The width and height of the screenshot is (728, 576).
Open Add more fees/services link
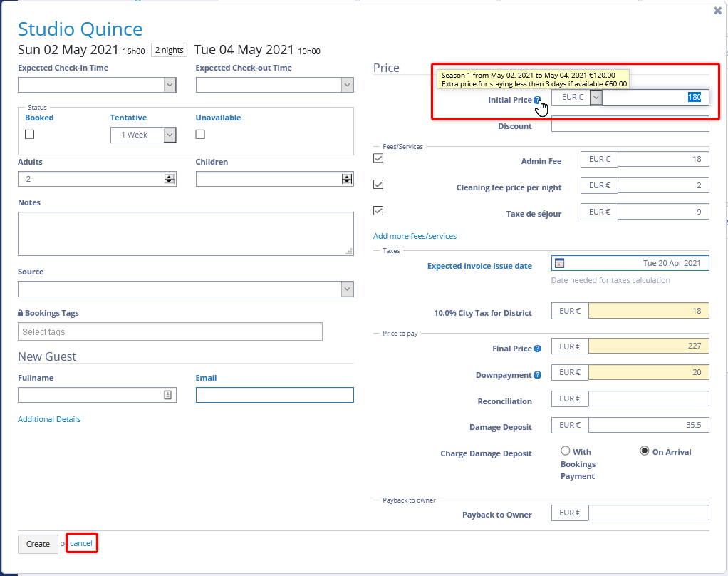[x=415, y=236]
